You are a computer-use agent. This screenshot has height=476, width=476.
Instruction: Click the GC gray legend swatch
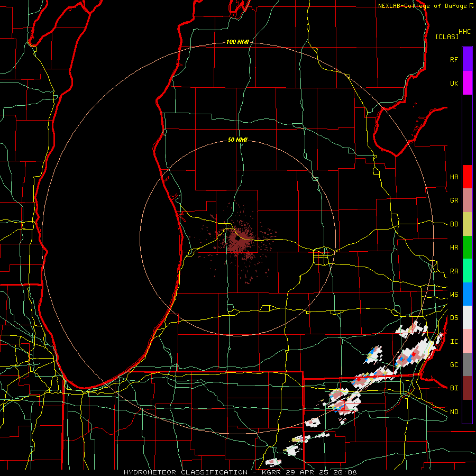(x=467, y=364)
